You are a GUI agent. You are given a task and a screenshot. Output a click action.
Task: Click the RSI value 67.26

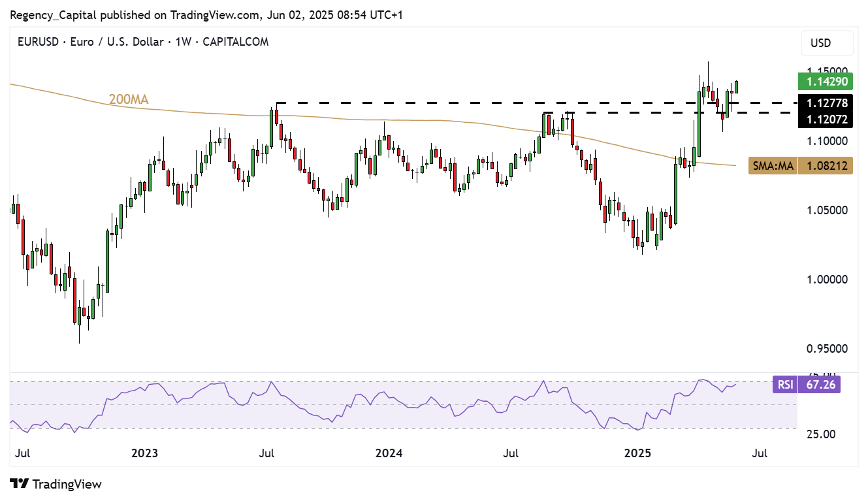820,384
